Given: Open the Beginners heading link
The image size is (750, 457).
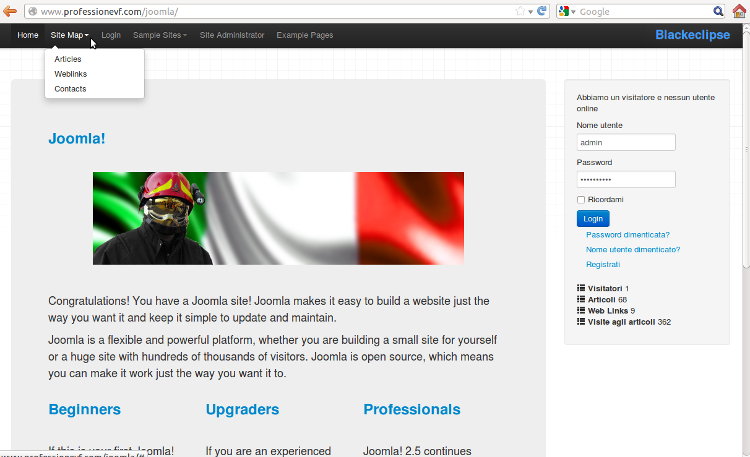Looking at the screenshot, I should 85,409.
